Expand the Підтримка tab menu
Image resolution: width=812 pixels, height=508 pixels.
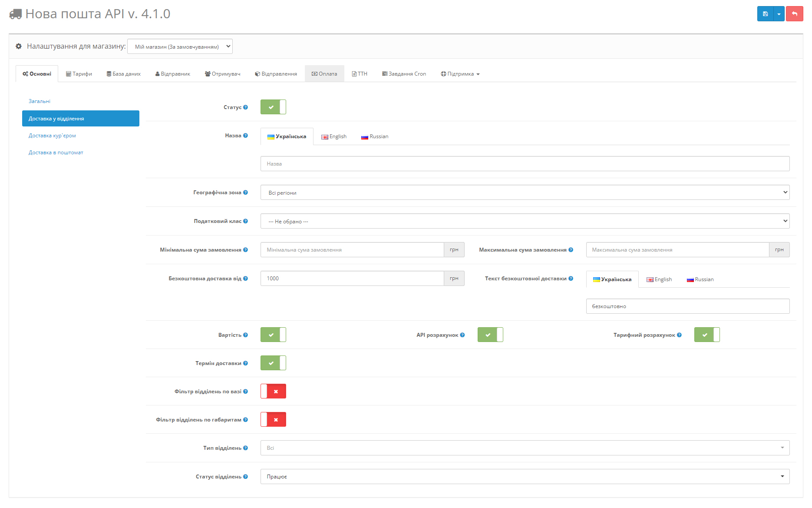(x=460, y=74)
